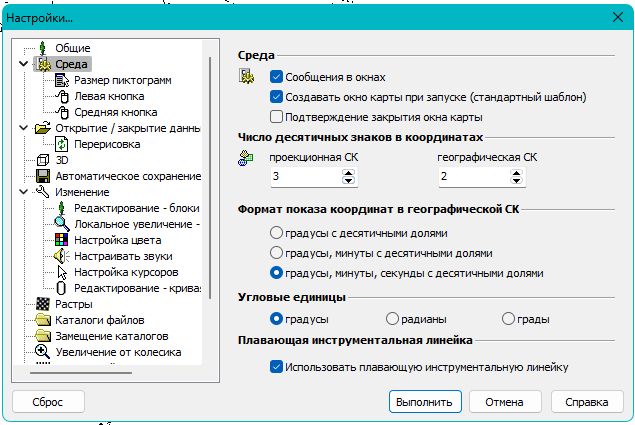The image size is (635, 425).
Task: Click the mouse icon for Левая кнопка
Action: click(x=62, y=96)
